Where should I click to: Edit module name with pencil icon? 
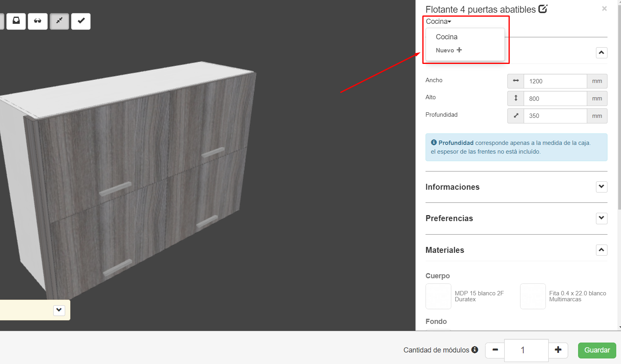[543, 9]
